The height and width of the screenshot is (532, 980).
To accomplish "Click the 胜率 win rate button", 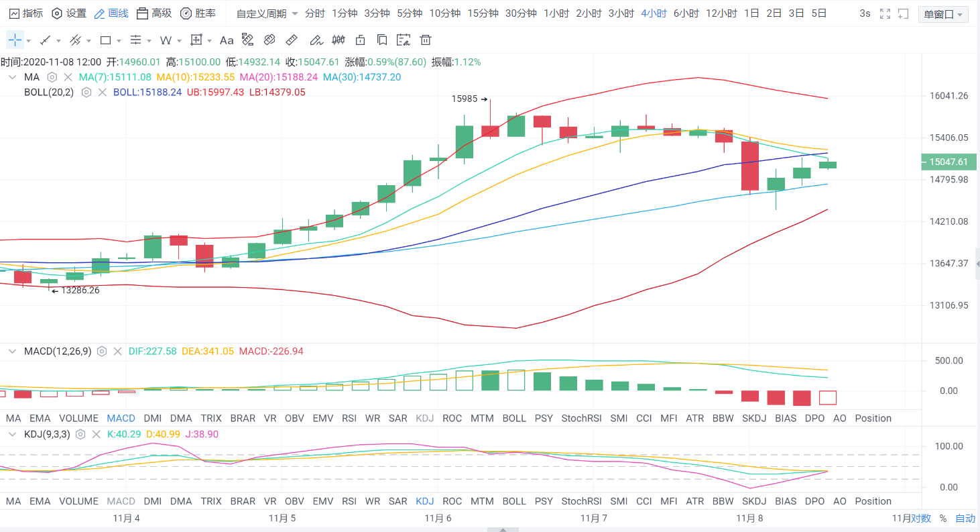I will [198, 13].
